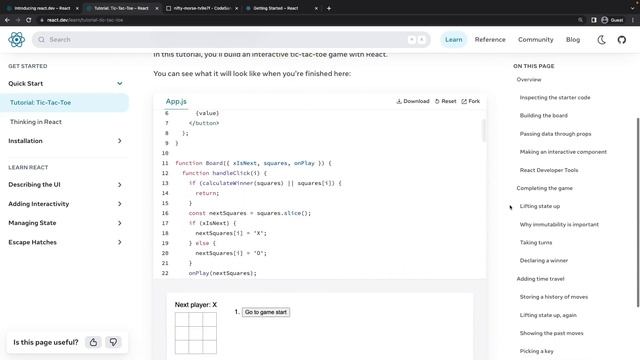Viewport: 640px width, 360px height.
Task: Click the center tic-tac-toe square
Action: coord(196,333)
